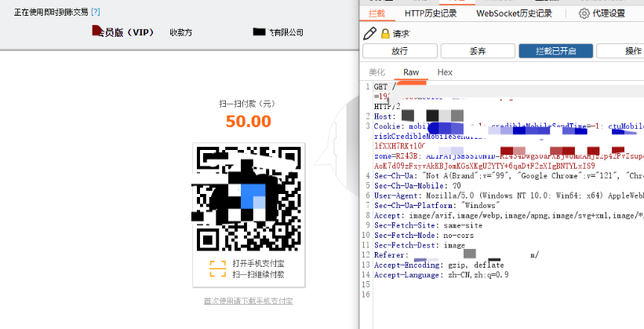Image resolution: width=644 pixels, height=329 pixels.
Task: Click the 扫一扫付款（元） label
Action: (x=247, y=104)
